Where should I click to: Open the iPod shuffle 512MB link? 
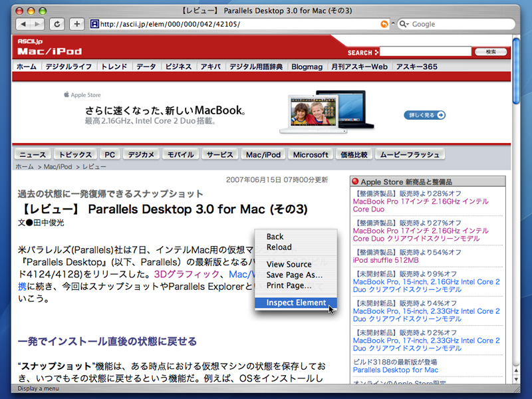tap(386, 260)
